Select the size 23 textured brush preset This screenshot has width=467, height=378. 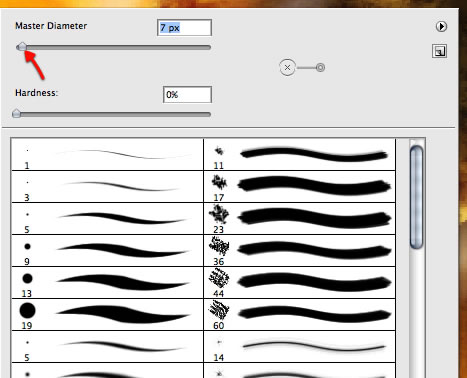click(299, 218)
